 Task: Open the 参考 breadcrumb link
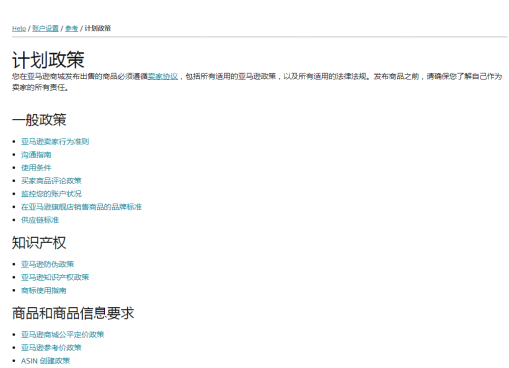(x=71, y=28)
